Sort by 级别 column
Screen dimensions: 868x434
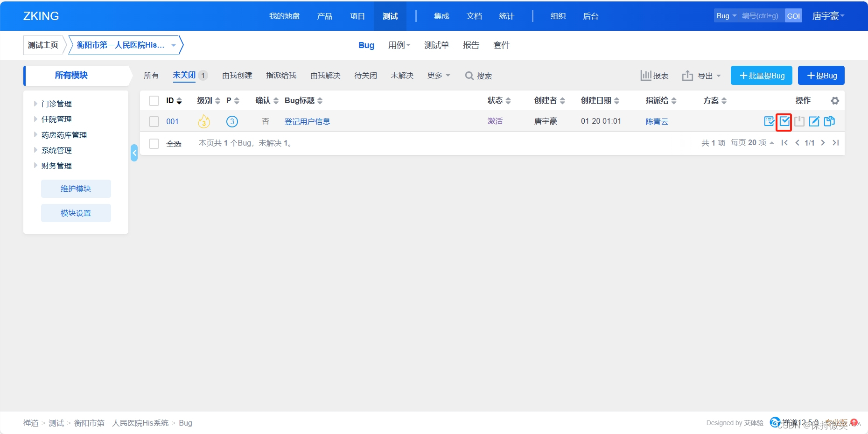[x=208, y=100]
